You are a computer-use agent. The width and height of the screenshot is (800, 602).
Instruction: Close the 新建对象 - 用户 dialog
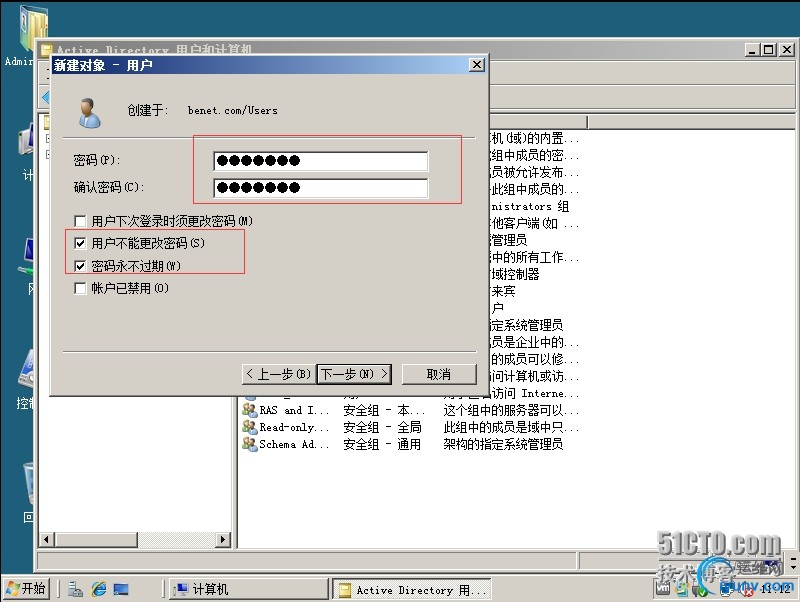(477, 65)
